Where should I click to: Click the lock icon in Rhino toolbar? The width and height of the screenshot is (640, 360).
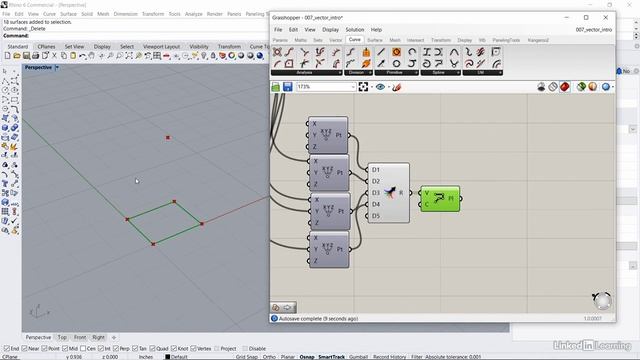point(213,56)
